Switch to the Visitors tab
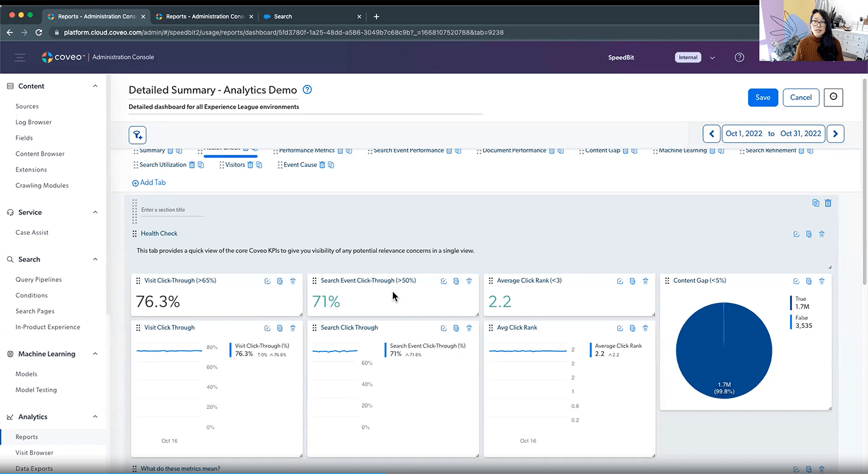 point(235,165)
